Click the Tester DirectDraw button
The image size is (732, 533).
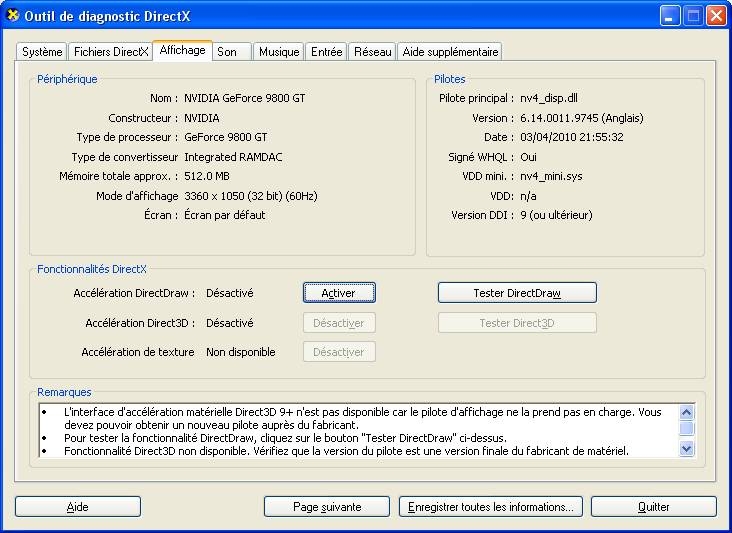pyautogui.click(x=517, y=293)
